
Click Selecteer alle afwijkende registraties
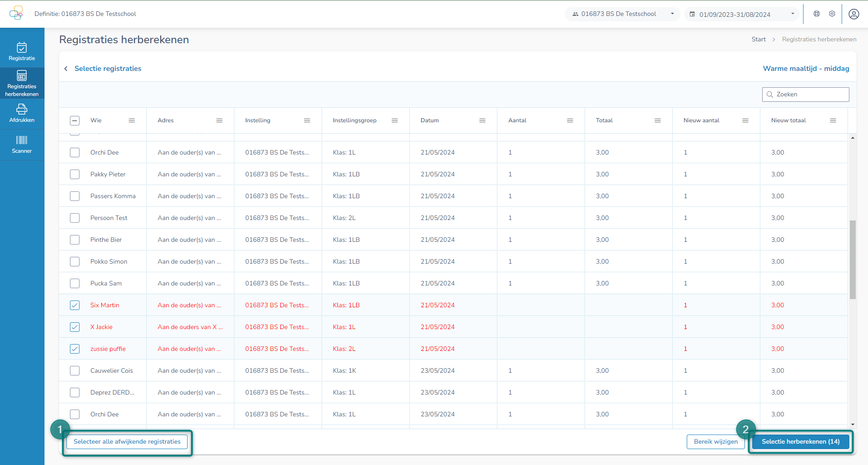point(127,441)
